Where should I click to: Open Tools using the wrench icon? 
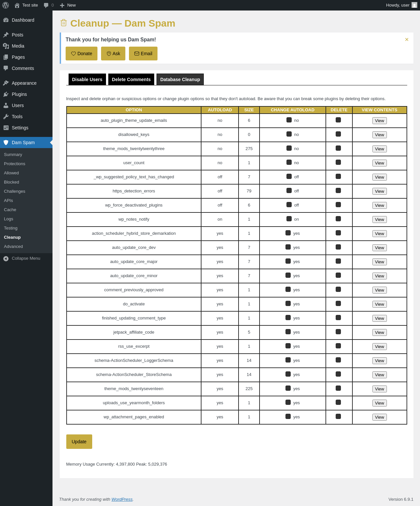(x=6, y=117)
